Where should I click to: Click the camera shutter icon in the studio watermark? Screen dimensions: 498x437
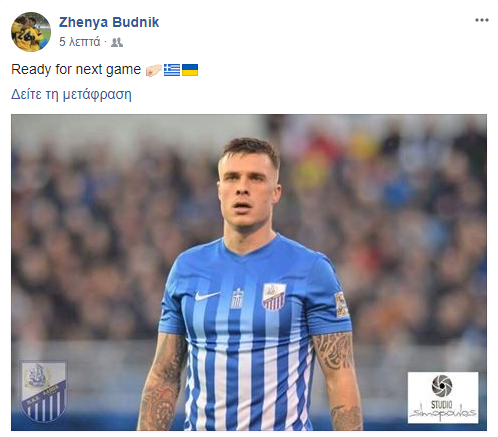442,386
